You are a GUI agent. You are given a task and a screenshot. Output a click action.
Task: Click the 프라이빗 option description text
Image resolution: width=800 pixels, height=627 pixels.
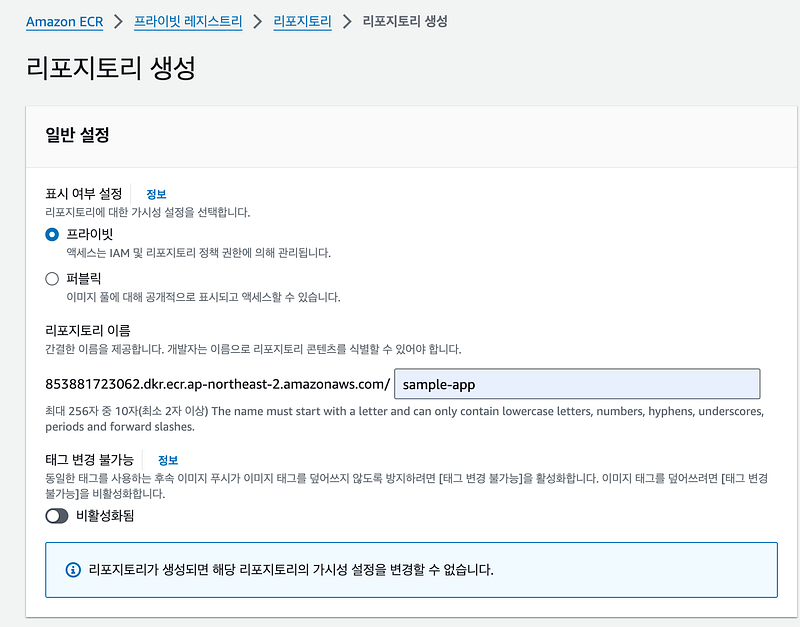click(x=198, y=253)
